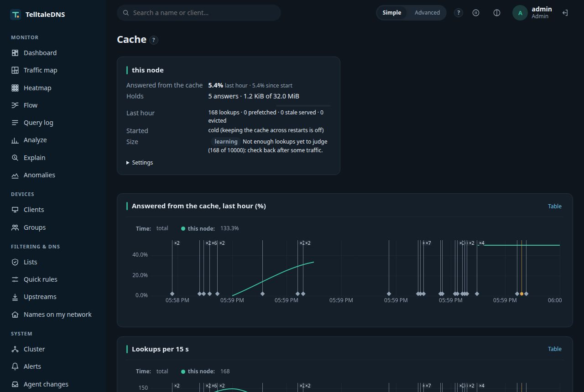Click the cache size usage progress bar
The height and width of the screenshot is (392, 584).
tap(303, 106)
